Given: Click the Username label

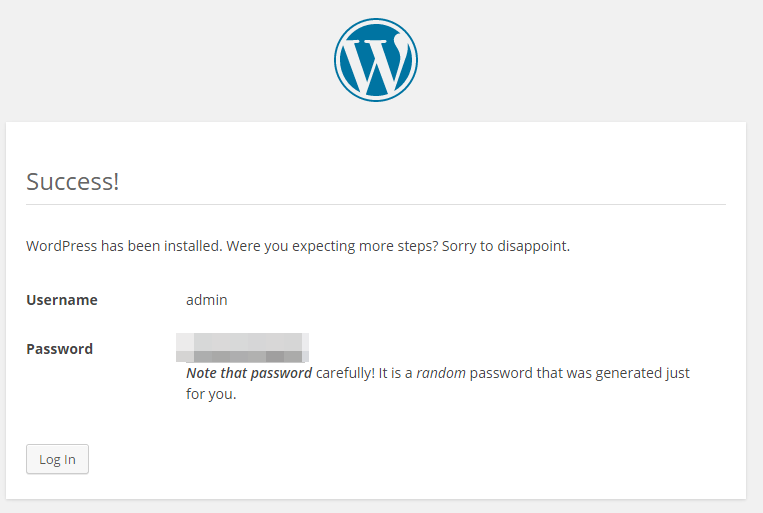Looking at the screenshot, I should pos(62,299).
